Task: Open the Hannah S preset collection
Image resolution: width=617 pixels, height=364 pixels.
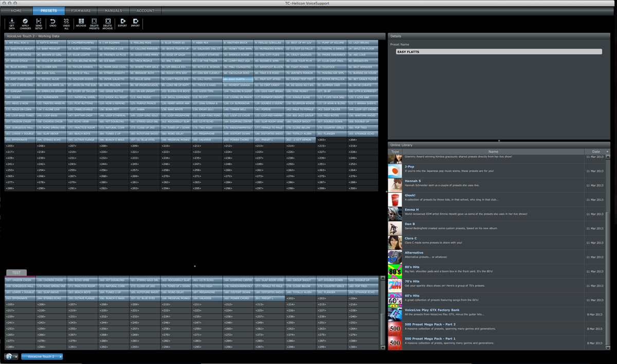Action: click(x=412, y=181)
